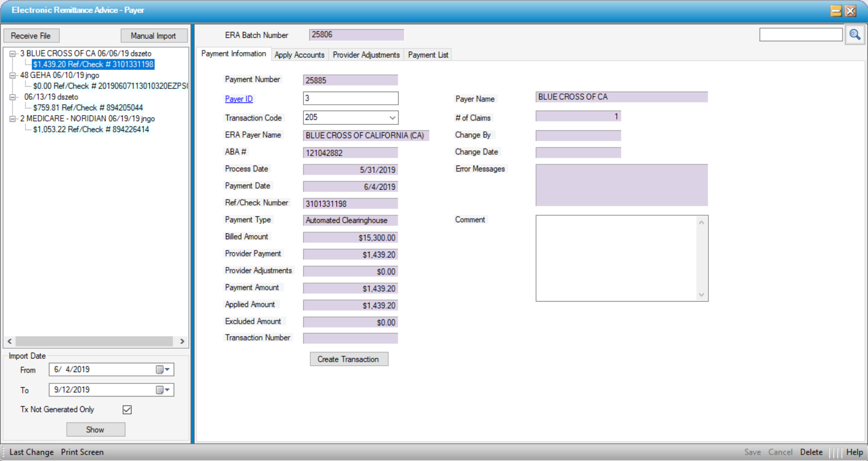
Task: Follow the Payer ID link
Action: (239, 99)
